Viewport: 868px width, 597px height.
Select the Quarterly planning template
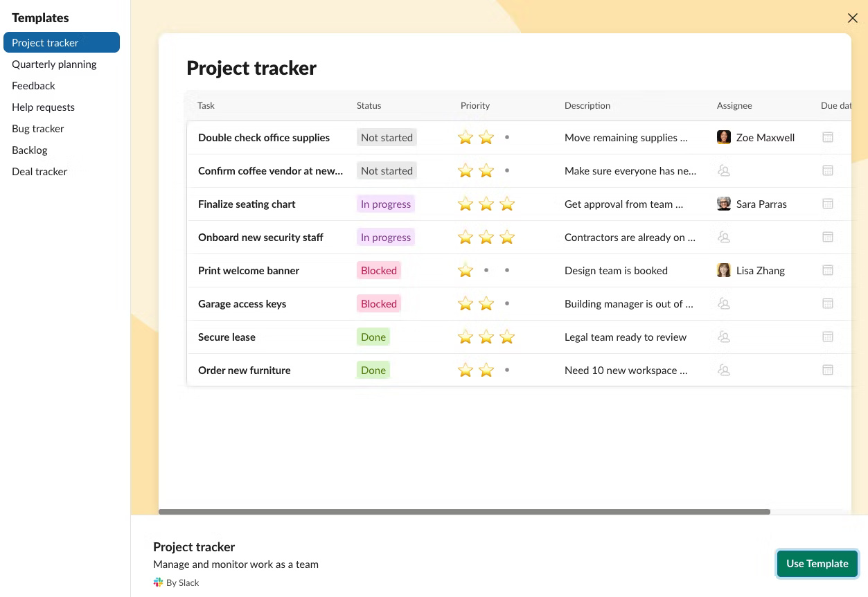[54, 64]
